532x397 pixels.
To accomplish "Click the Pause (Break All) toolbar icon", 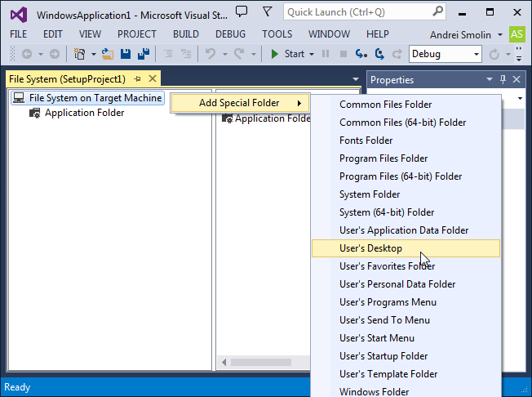I will [326, 54].
